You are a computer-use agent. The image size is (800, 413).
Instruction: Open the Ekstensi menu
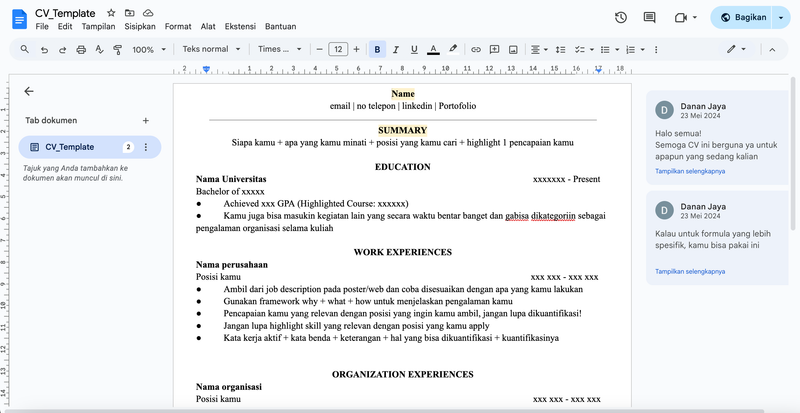[x=240, y=27]
